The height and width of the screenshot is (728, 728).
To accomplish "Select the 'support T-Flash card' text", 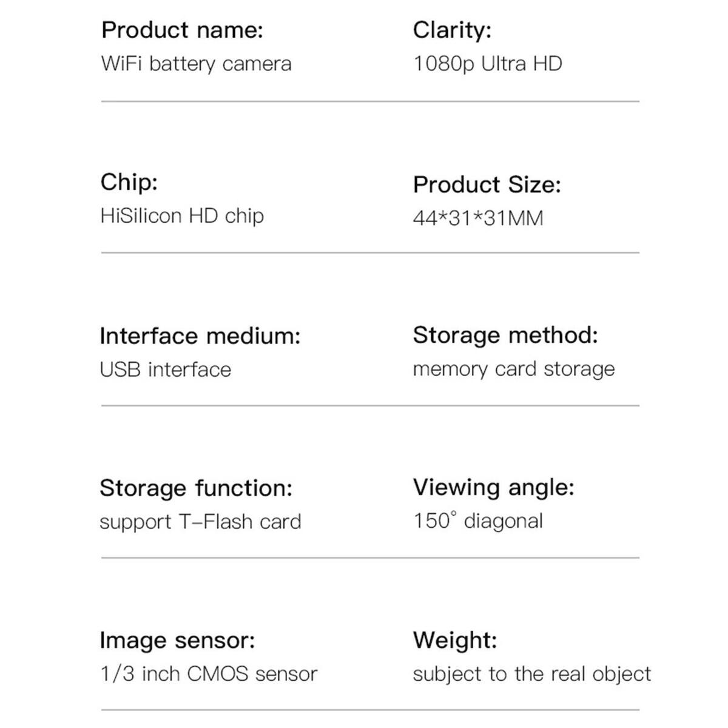I will click(200, 522).
